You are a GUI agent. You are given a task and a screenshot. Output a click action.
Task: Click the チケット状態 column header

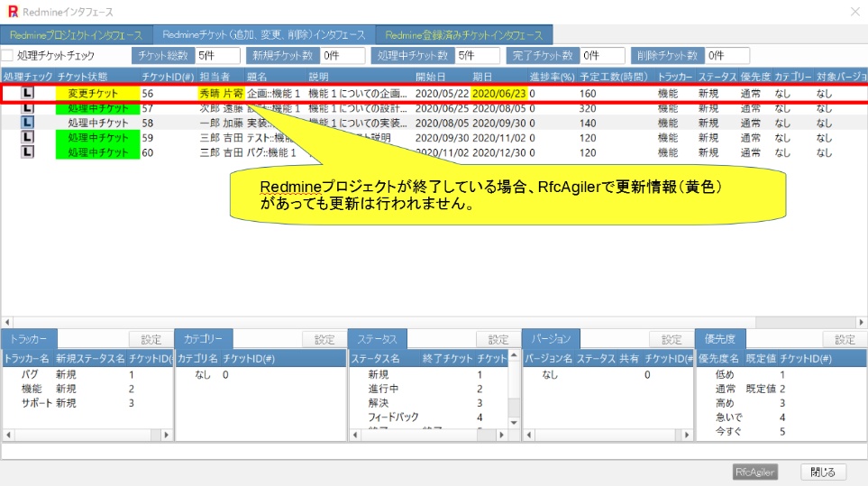tap(96, 77)
